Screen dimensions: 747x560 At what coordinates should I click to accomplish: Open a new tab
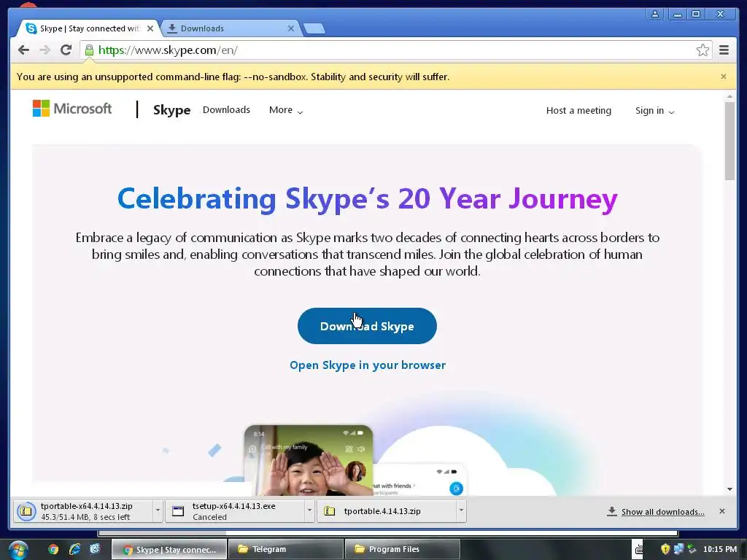(x=314, y=28)
